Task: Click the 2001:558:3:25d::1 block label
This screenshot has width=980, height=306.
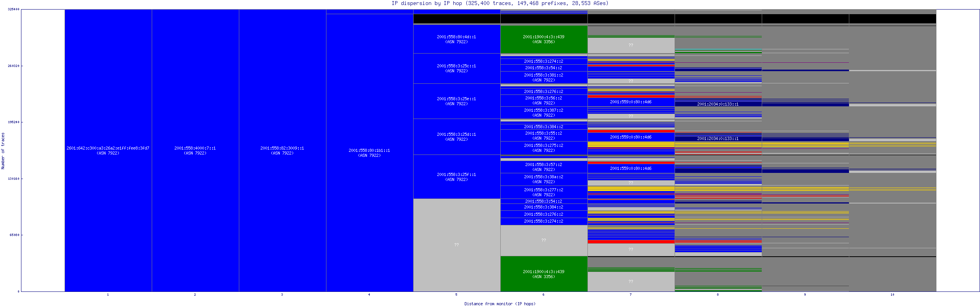Action: pos(456,137)
